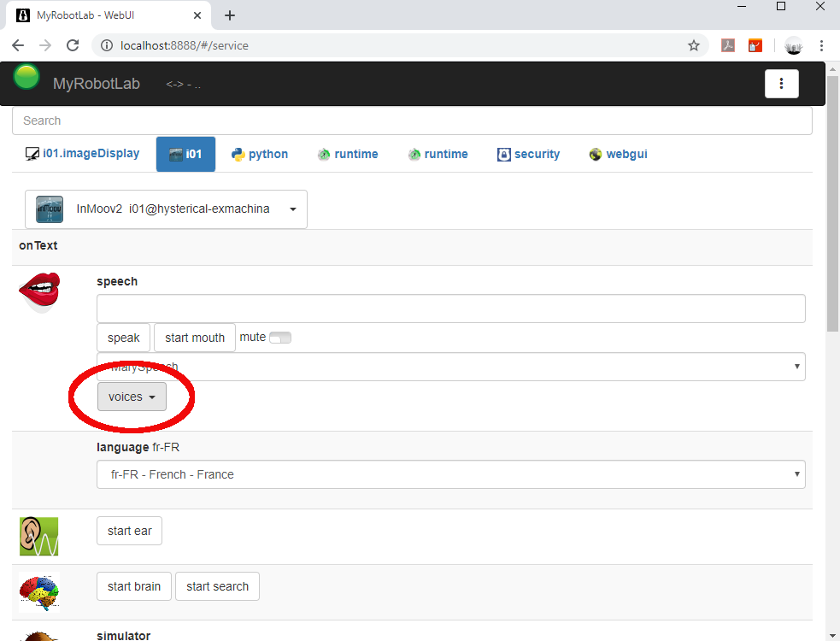Open a new browser tab
840x641 pixels.
230,15
